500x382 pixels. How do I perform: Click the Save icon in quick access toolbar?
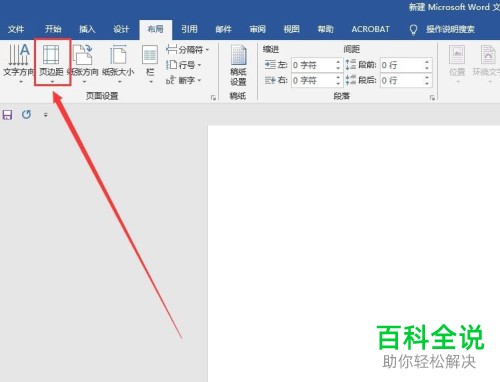[x=7, y=115]
